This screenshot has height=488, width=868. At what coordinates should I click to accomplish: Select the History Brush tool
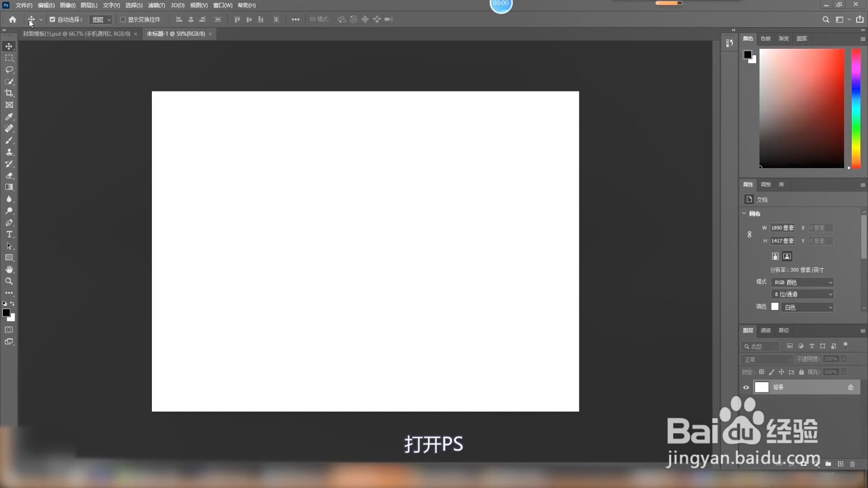(9, 164)
